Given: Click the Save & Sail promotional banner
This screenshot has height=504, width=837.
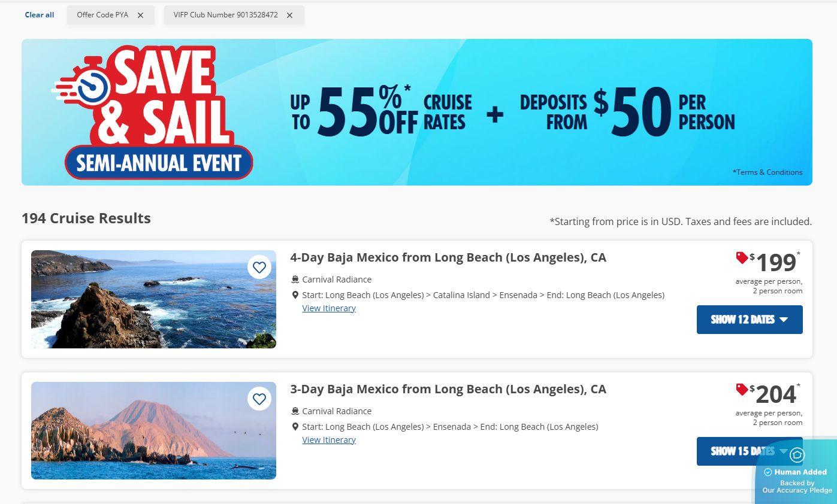Looking at the screenshot, I should 417,112.
